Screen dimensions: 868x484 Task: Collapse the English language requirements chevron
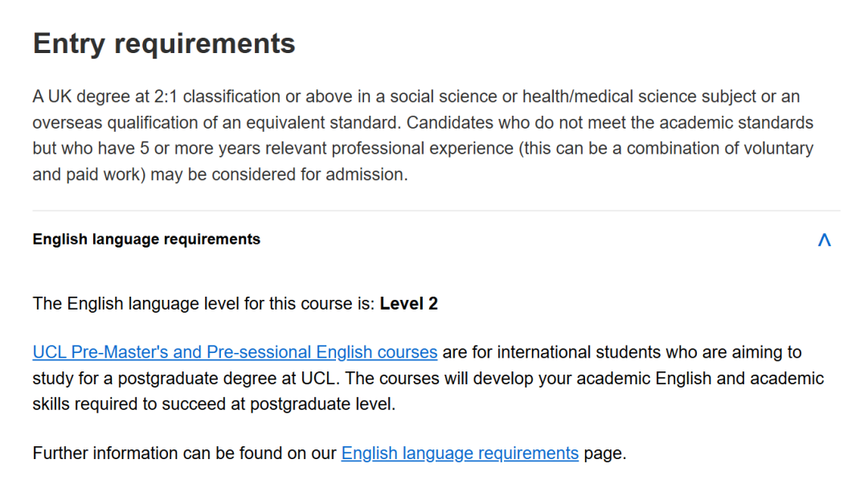click(x=824, y=240)
